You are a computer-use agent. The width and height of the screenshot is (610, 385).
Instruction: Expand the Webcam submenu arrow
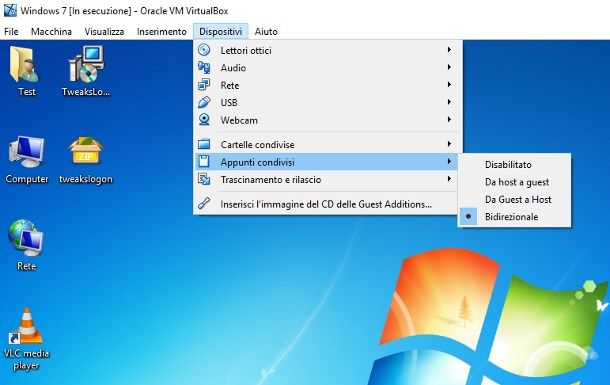point(449,119)
